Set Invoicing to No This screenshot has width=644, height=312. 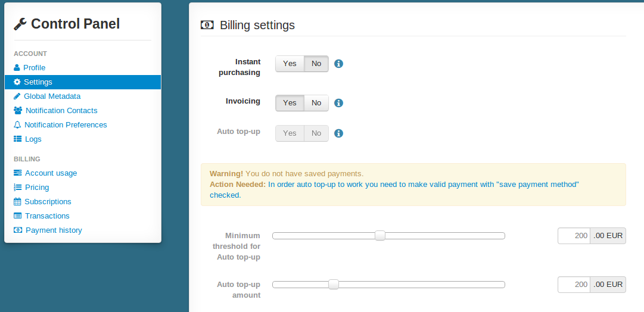[316, 103]
